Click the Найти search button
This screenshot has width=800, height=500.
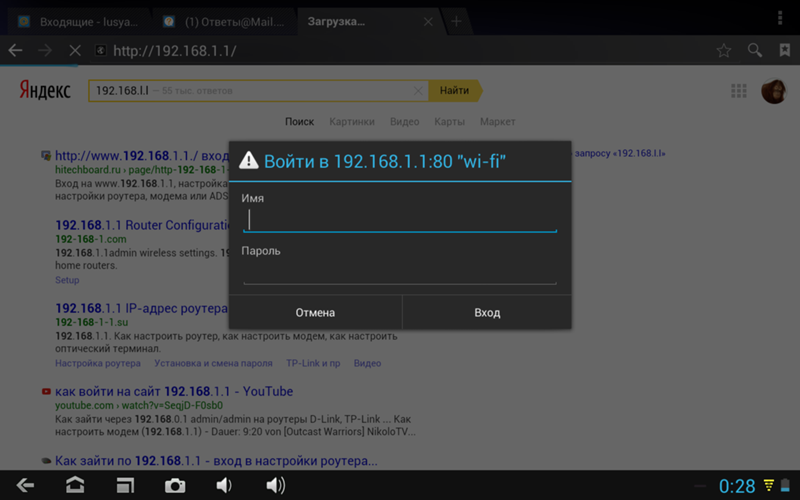click(x=455, y=90)
